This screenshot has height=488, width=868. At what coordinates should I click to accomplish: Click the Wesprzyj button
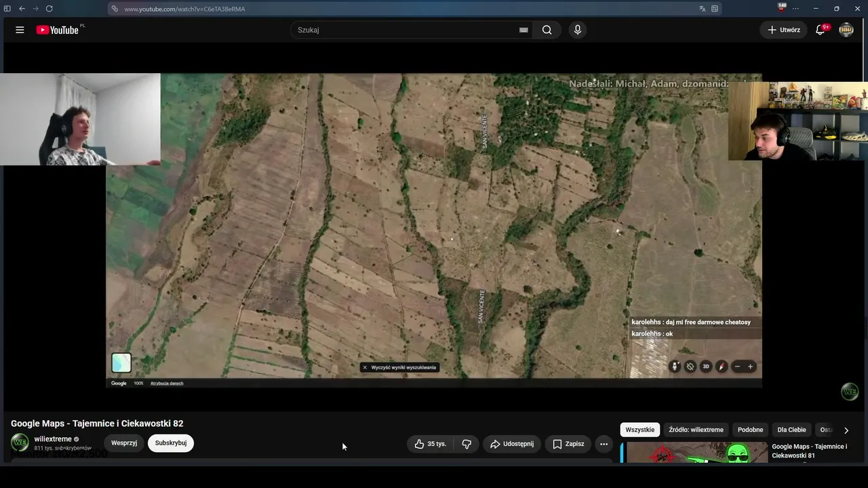click(124, 443)
